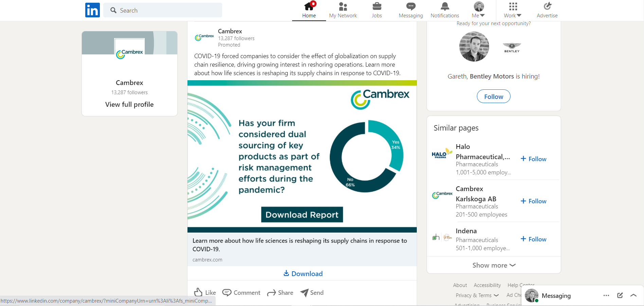Open the Cambrex name in the left profile card
The image size is (644, 306).
tap(129, 83)
